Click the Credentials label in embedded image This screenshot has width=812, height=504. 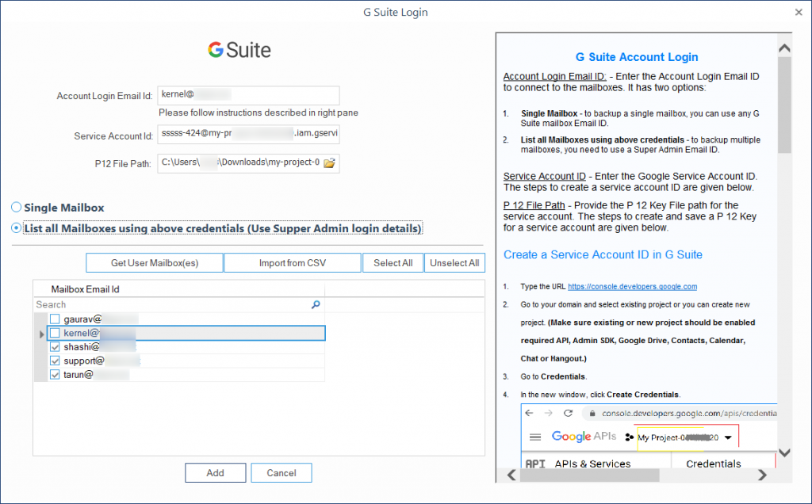click(x=713, y=464)
